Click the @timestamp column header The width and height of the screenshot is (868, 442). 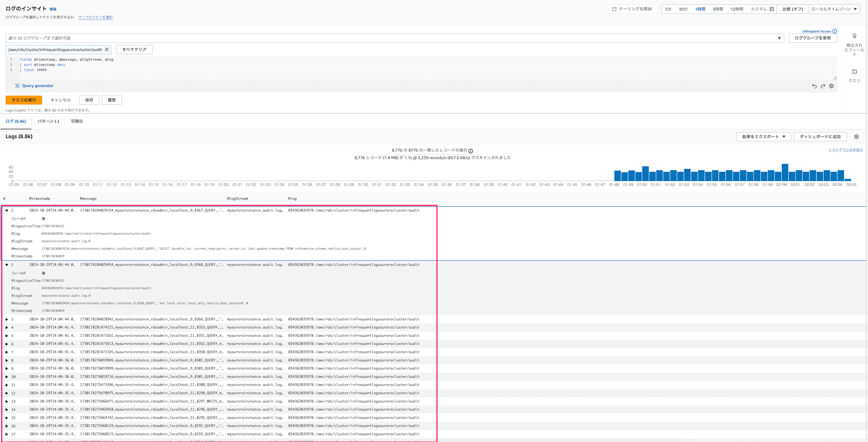click(39, 199)
